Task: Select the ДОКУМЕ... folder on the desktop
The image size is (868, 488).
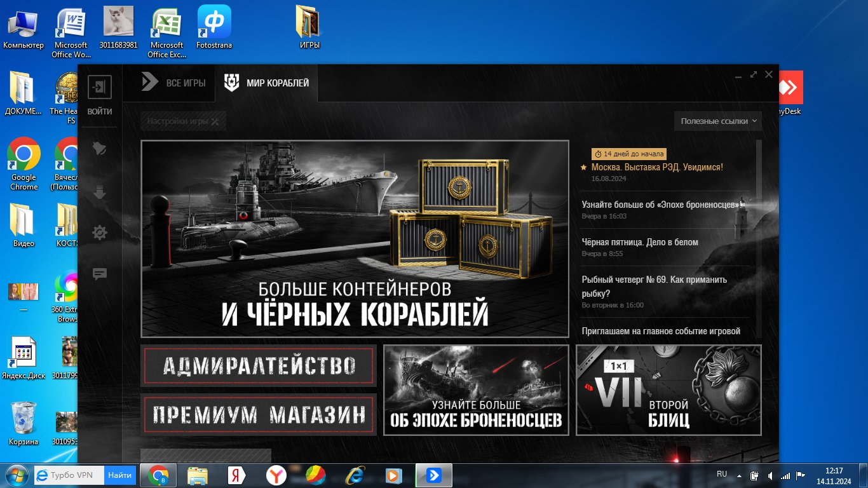Action: (x=24, y=93)
